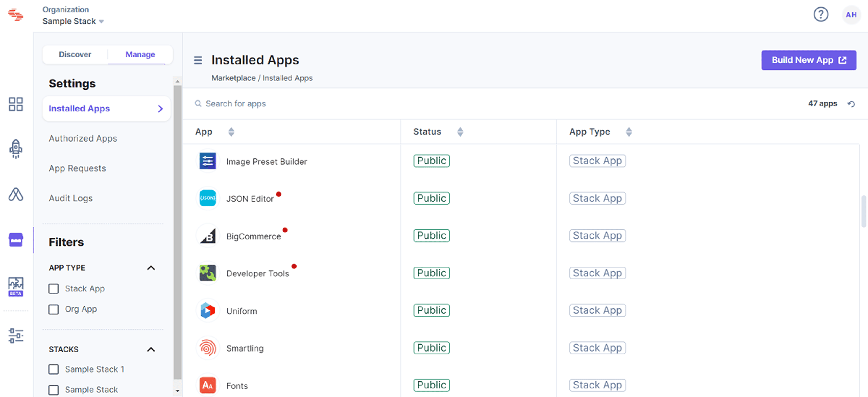868x397 pixels.
Task: Click the Contentstack logo icon
Action: click(16, 15)
